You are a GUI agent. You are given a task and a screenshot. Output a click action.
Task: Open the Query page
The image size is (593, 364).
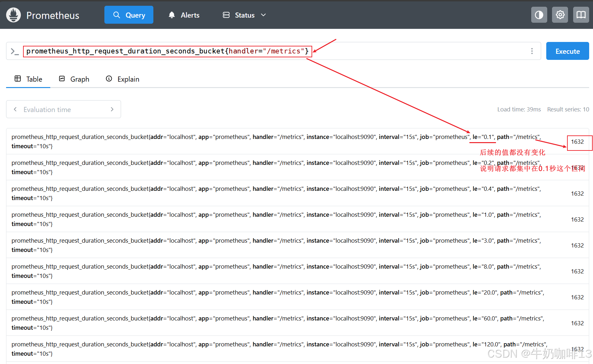129,15
